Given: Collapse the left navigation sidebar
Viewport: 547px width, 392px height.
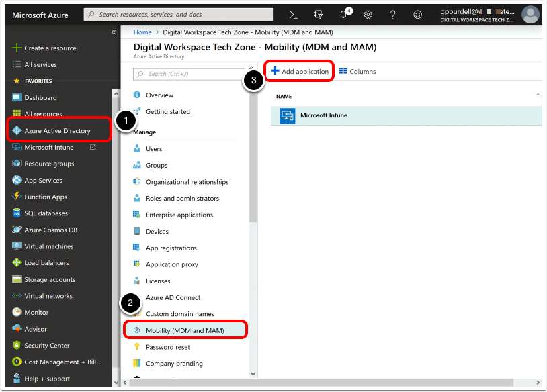Looking at the screenshot, I should (x=113, y=32).
